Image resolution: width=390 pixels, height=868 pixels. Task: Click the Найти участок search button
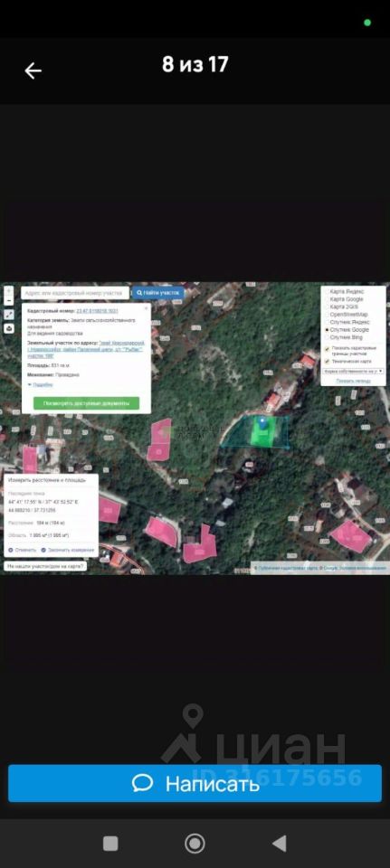point(157,292)
